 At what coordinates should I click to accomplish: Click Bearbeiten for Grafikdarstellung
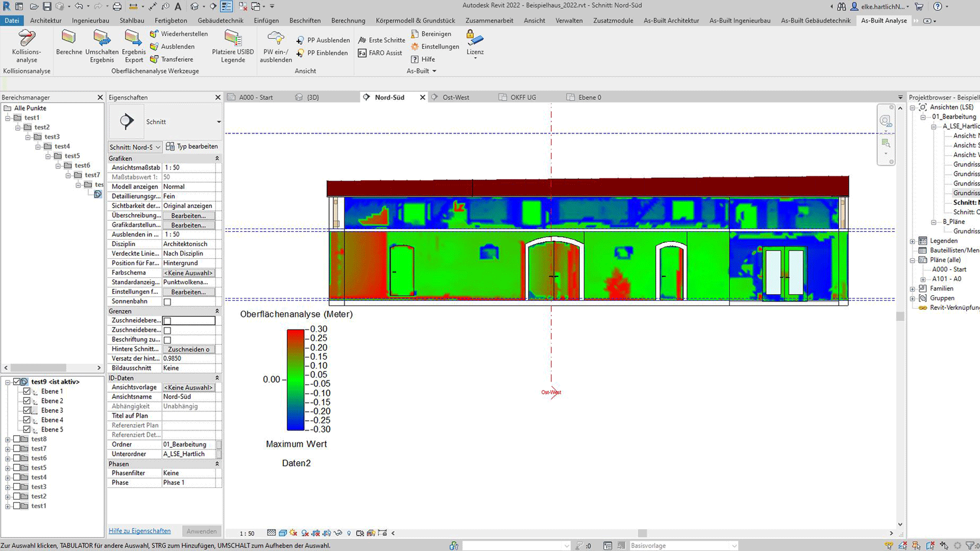(188, 225)
